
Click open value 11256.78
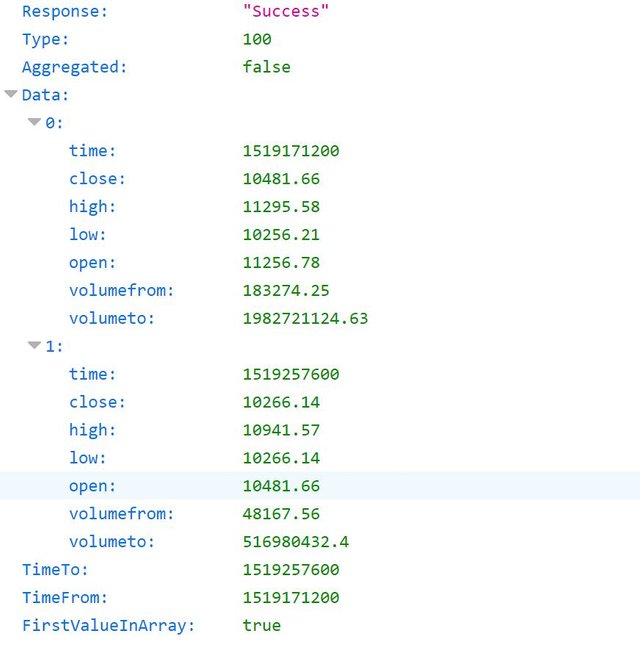(x=281, y=263)
